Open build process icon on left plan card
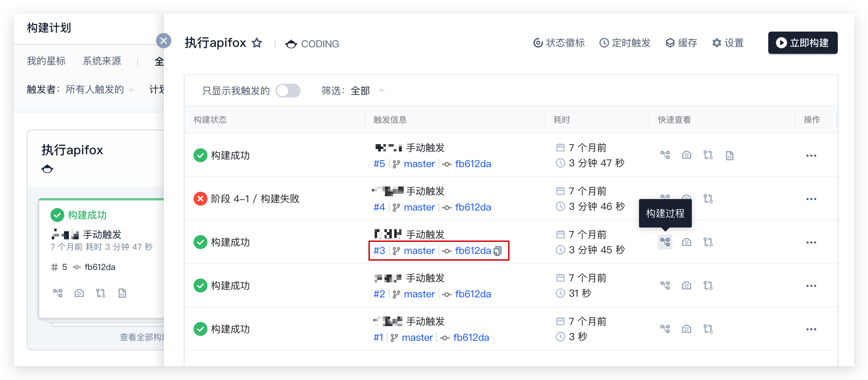Image resolution: width=868 pixels, height=380 pixels. pyautogui.click(x=58, y=293)
